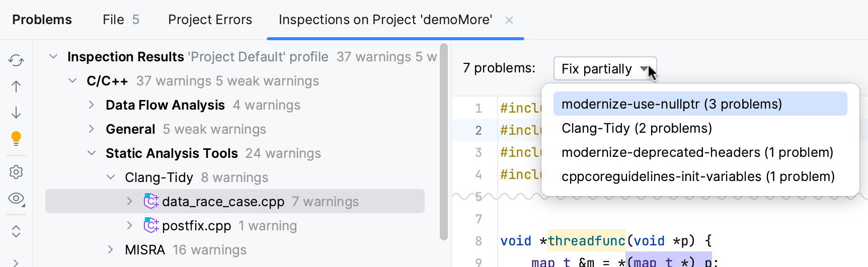The image size is (868, 267).
Task: Rerun the inspection with the refresh icon
Action: [16, 61]
